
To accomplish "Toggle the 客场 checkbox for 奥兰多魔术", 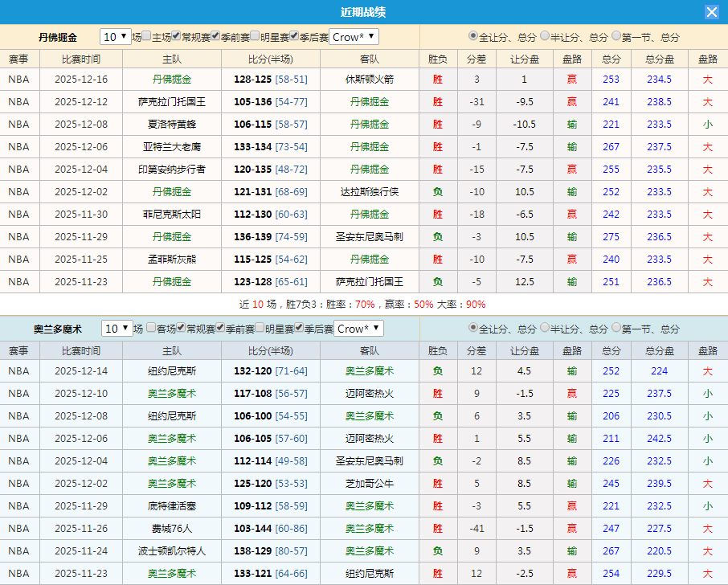I will pos(150,328).
